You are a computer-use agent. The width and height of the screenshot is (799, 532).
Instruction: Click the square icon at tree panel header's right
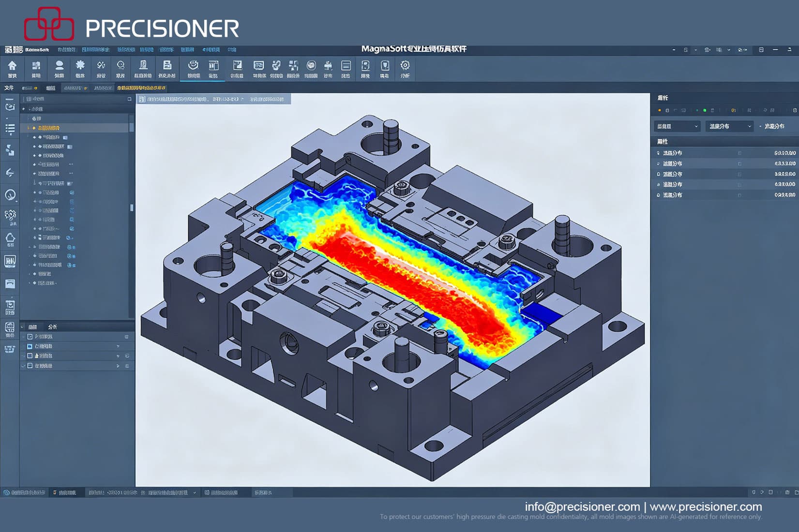(129, 99)
